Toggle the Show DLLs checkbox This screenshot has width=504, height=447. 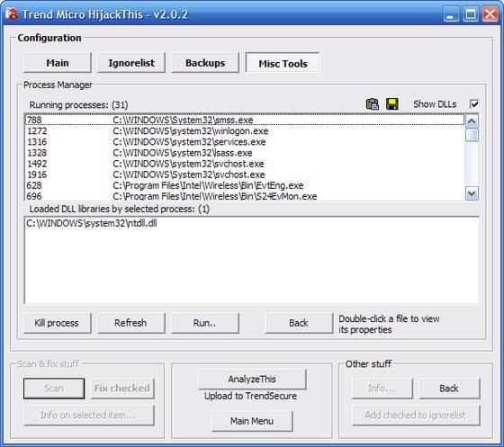[x=474, y=104]
